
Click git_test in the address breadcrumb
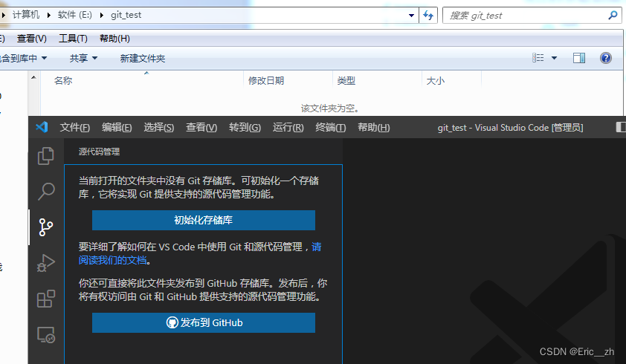pos(126,15)
